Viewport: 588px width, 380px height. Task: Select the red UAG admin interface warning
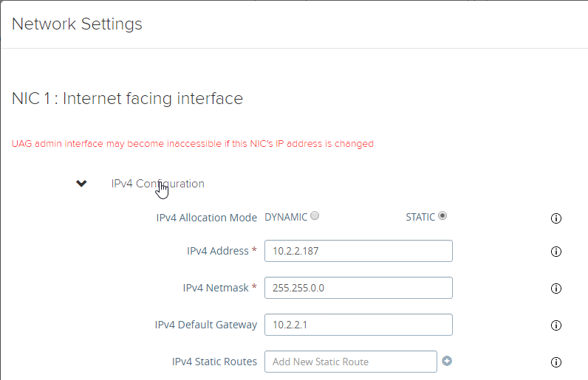point(193,144)
